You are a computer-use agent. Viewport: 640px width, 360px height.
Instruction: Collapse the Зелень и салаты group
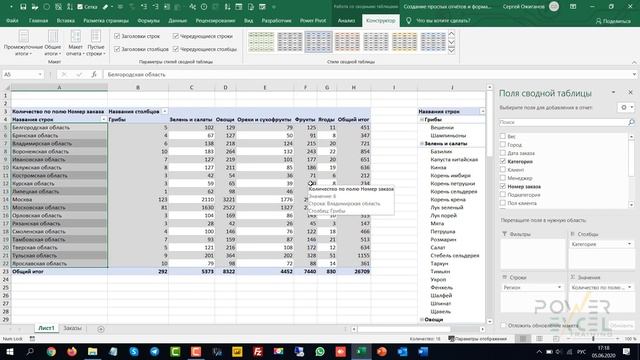coord(422,144)
